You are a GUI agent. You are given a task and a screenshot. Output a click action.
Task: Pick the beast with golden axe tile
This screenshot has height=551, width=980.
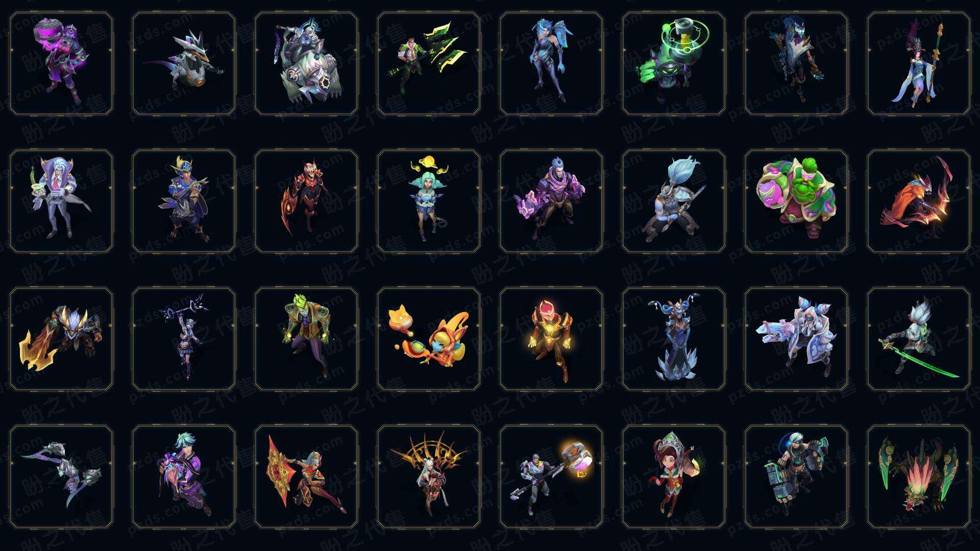point(61,339)
